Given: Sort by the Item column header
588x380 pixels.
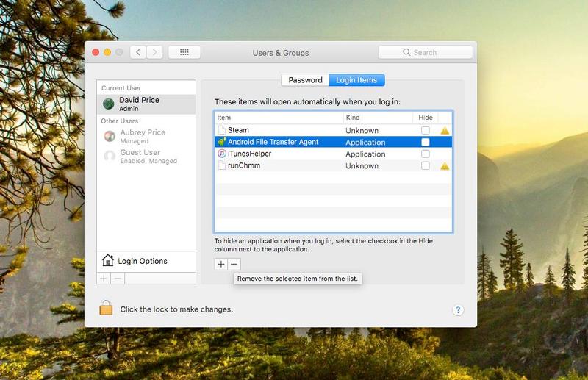Looking at the screenshot, I should click(x=279, y=118).
